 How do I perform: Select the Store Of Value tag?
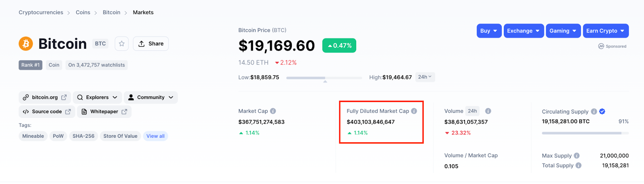(x=120, y=136)
